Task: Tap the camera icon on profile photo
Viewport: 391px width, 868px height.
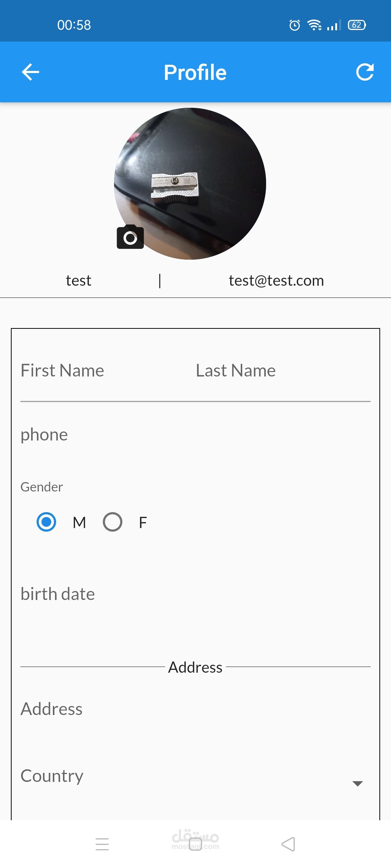Action: [x=130, y=237]
